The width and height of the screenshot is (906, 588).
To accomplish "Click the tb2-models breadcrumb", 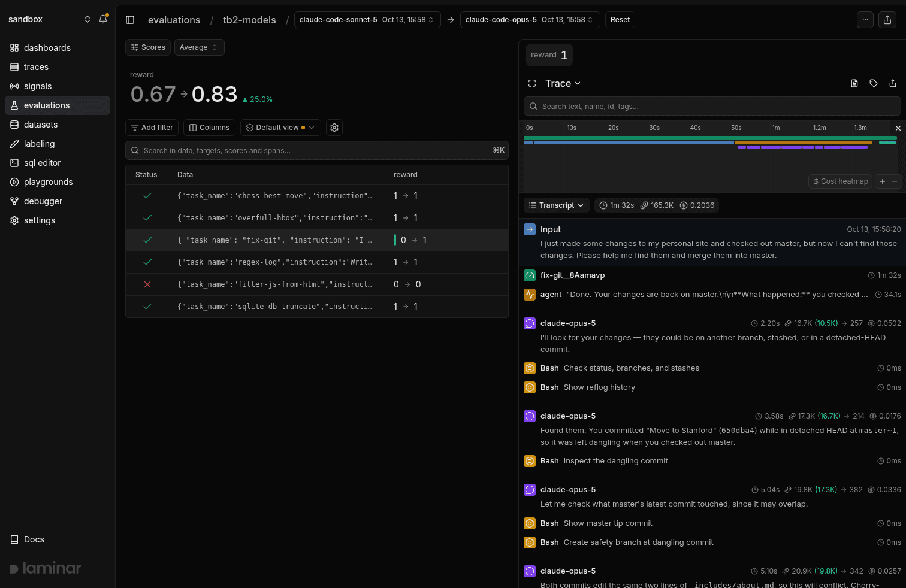I will [249, 20].
